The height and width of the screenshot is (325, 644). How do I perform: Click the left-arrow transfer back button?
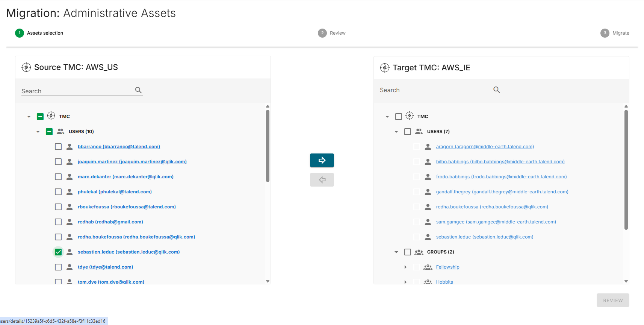click(322, 180)
